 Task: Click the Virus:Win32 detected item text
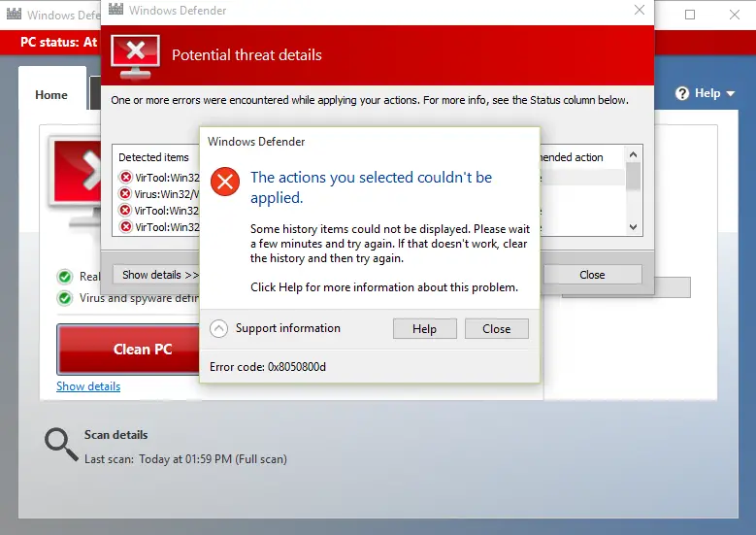[166, 194]
